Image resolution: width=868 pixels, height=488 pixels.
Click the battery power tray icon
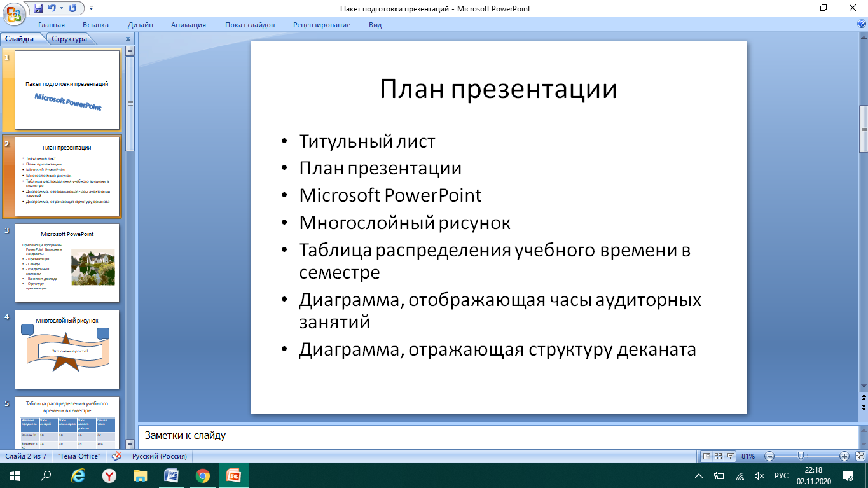coord(719,475)
